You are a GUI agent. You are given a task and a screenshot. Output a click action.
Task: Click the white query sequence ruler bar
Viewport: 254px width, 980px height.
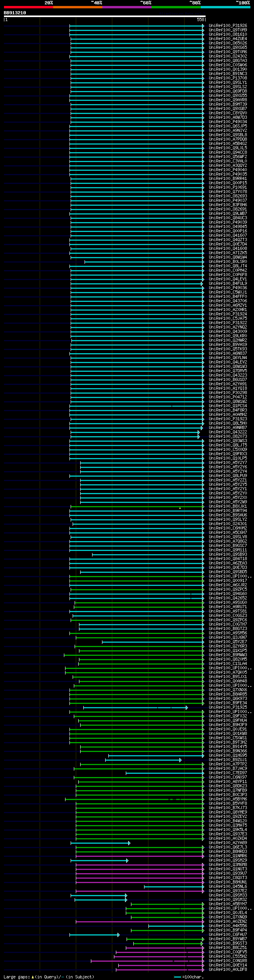[104, 16]
